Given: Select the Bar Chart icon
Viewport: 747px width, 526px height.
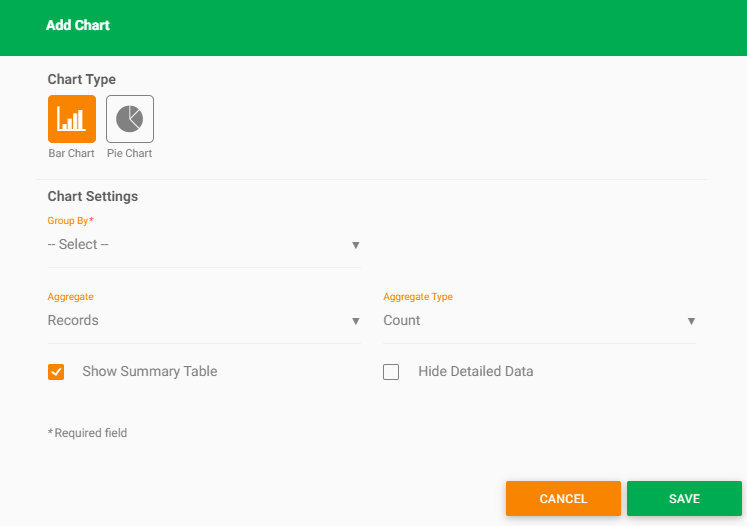Looking at the screenshot, I should 72,119.
